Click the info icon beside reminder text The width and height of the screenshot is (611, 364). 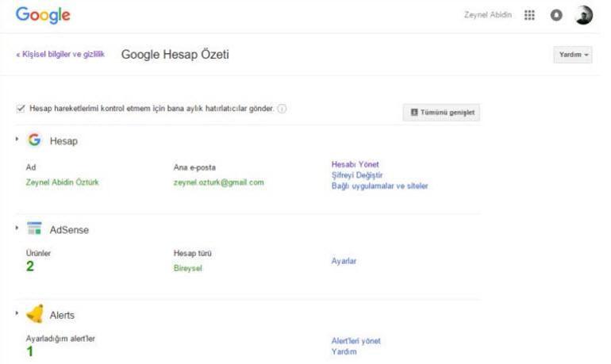click(x=282, y=109)
